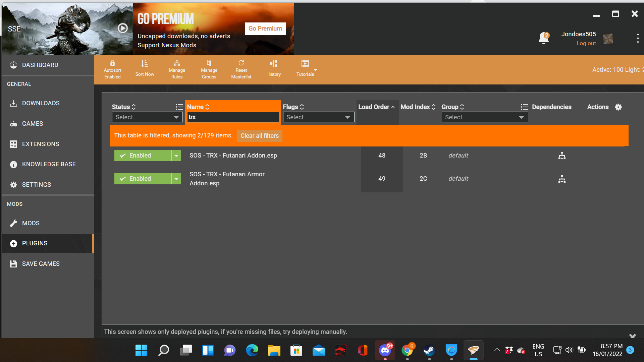The width and height of the screenshot is (644, 362).
Task: Open Microsoft Edge from taskbar
Action: 252,351
